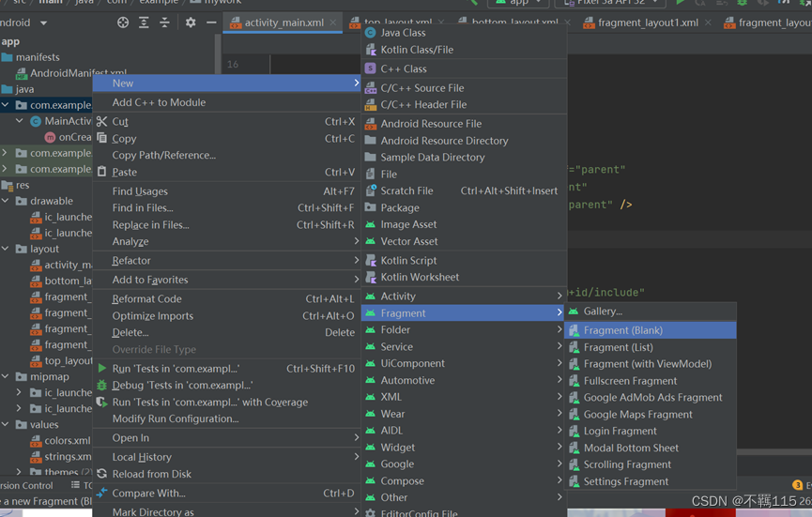Select Fragment (List) option

651,347
